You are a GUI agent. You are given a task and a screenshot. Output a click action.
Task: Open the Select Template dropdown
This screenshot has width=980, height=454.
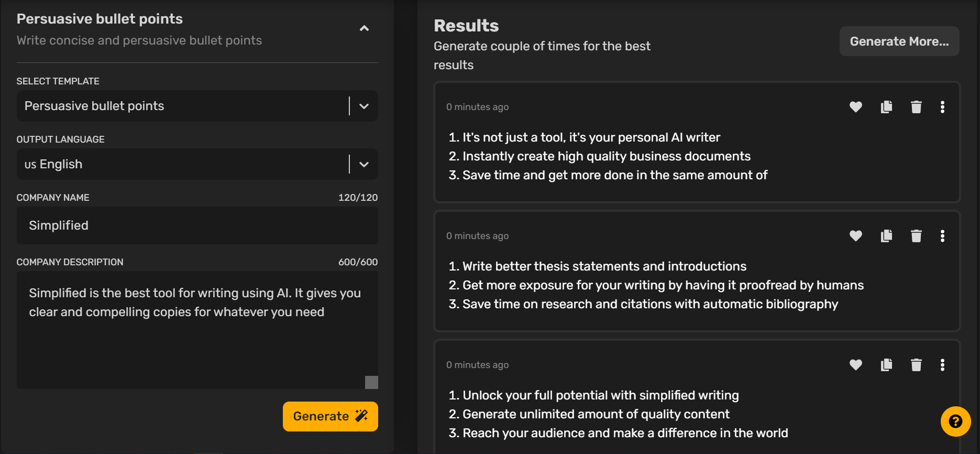[197, 106]
